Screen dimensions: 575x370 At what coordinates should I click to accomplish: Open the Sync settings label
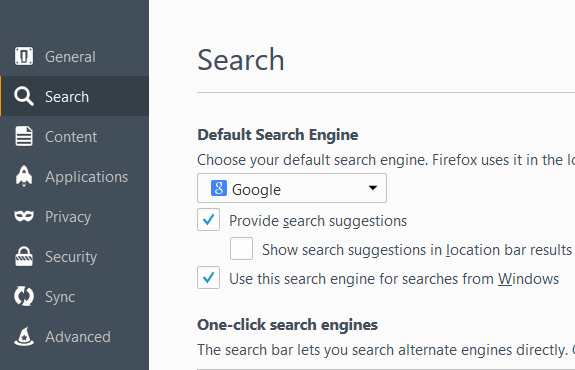60,297
